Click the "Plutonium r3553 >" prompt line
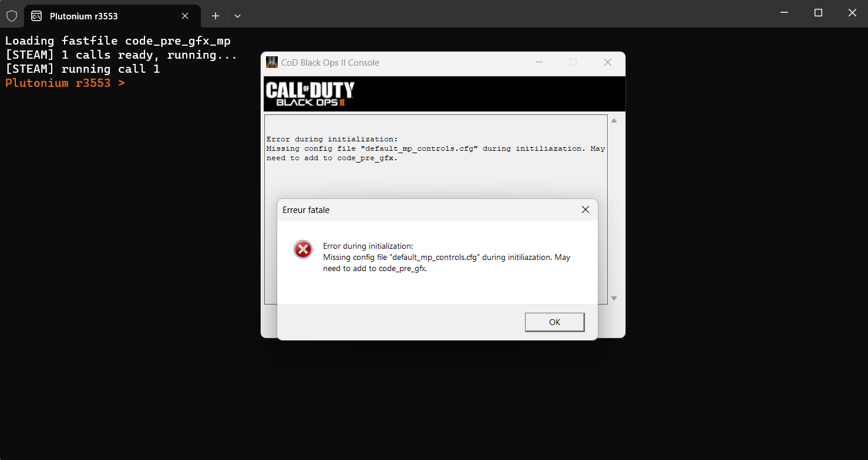Viewport: 868px width, 460px height. (65, 83)
